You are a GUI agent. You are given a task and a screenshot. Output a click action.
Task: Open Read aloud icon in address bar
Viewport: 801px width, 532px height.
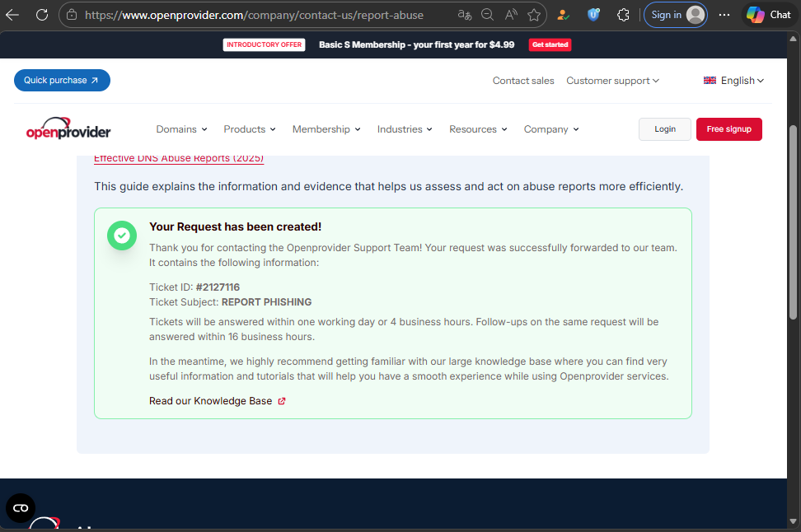click(511, 15)
